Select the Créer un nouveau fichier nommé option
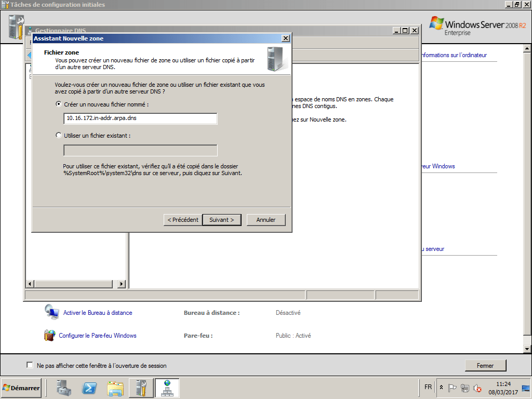The height and width of the screenshot is (399, 532). pos(58,104)
